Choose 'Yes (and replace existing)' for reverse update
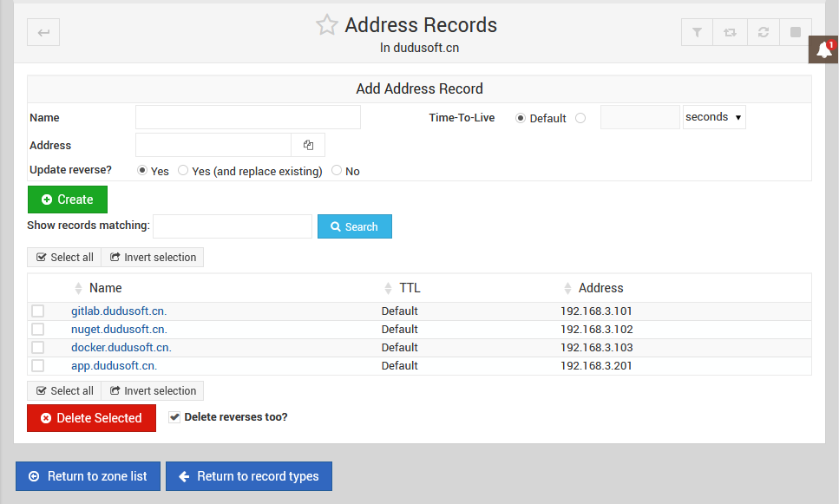Viewport: 839px width, 504px height. (183, 171)
